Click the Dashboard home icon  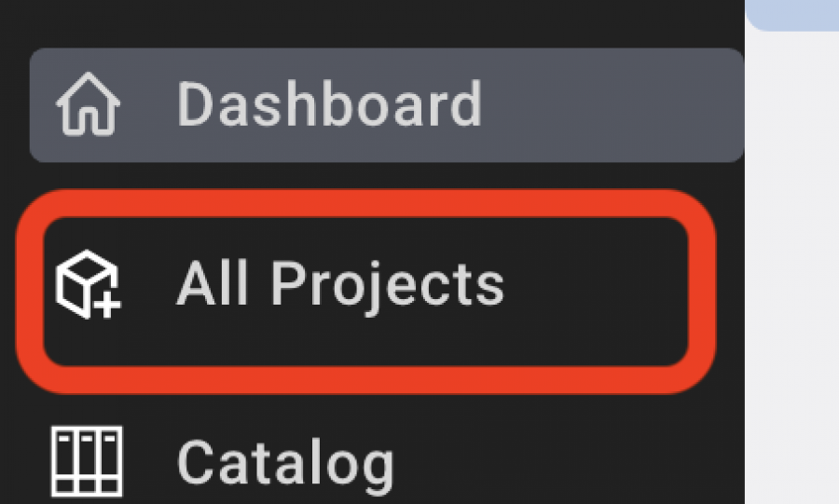click(89, 104)
